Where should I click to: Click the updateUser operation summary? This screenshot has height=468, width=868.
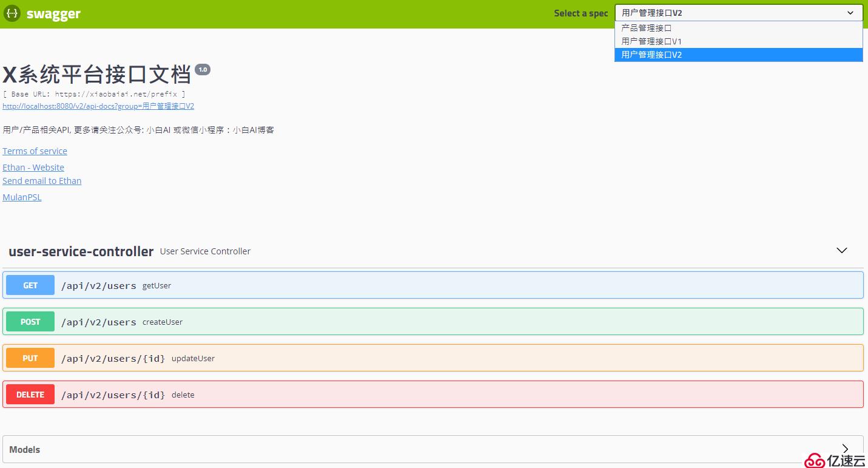193,359
